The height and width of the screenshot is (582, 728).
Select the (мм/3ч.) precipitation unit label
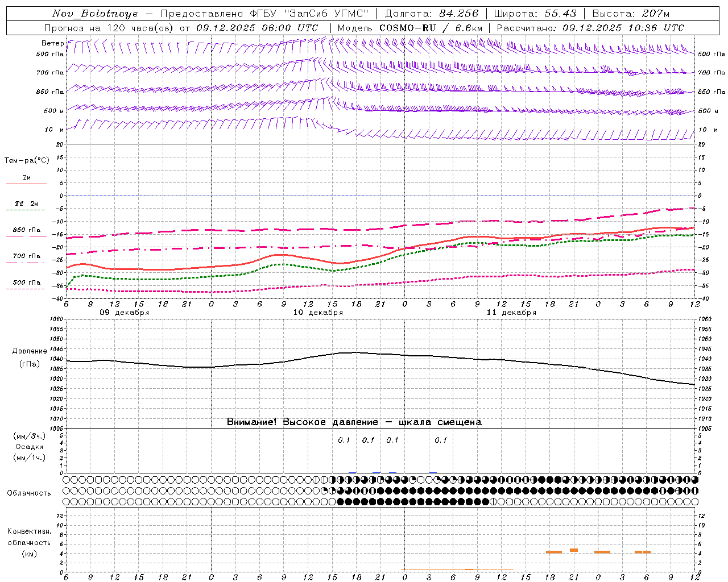click(x=30, y=436)
